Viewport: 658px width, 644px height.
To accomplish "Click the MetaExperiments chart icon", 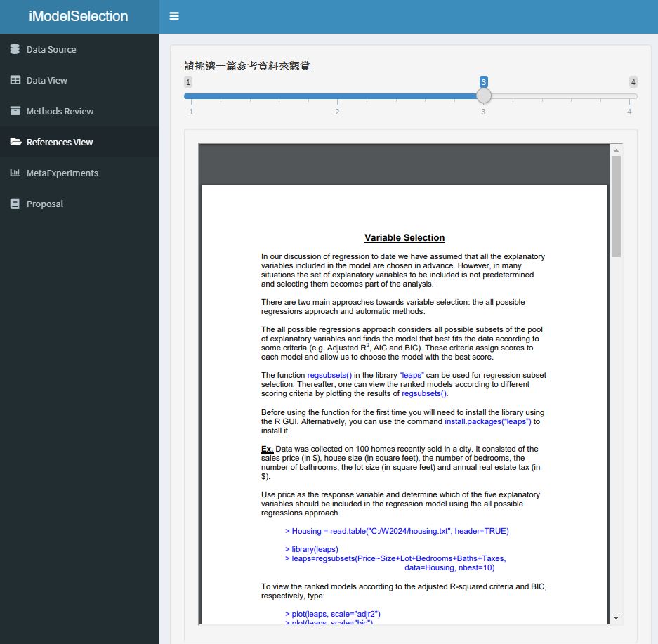I will pos(15,173).
